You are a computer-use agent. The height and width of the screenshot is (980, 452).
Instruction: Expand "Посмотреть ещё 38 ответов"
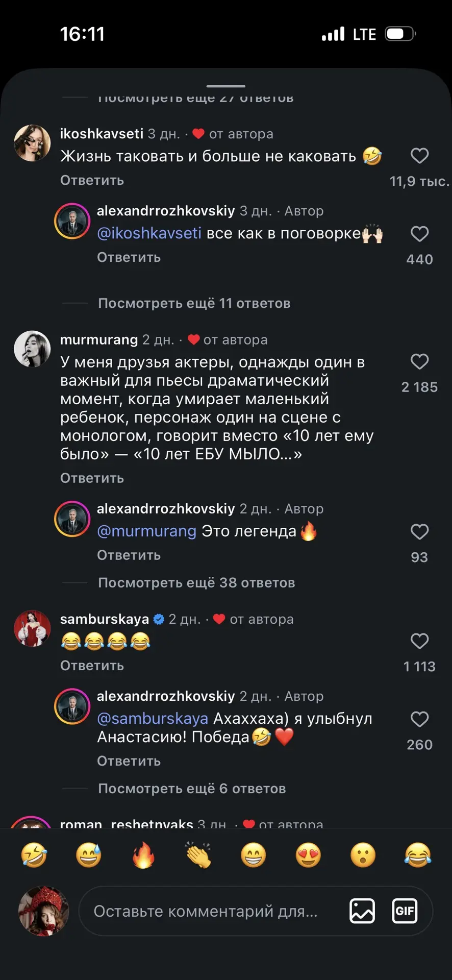[196, 582]
